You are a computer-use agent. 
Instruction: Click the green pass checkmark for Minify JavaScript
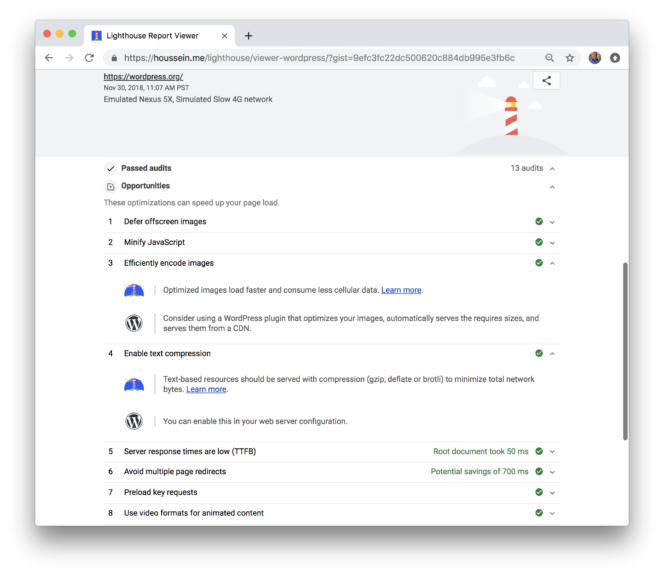pyautogui.click(x=539, y=242)
